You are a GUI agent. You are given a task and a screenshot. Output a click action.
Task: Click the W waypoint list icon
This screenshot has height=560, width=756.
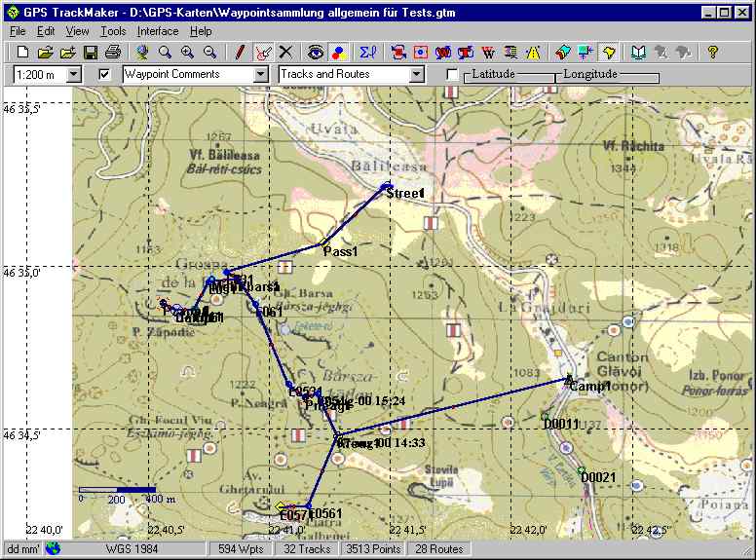point(488,52)
